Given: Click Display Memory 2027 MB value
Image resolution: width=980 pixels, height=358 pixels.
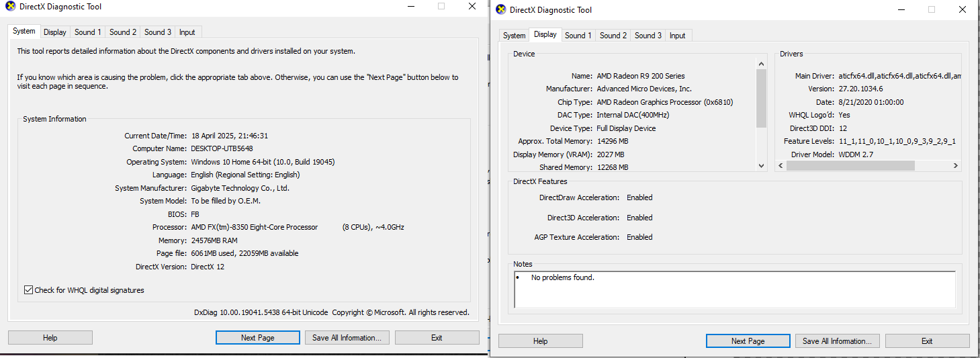Looking at the screenshot, I should (x=611, y=154).
